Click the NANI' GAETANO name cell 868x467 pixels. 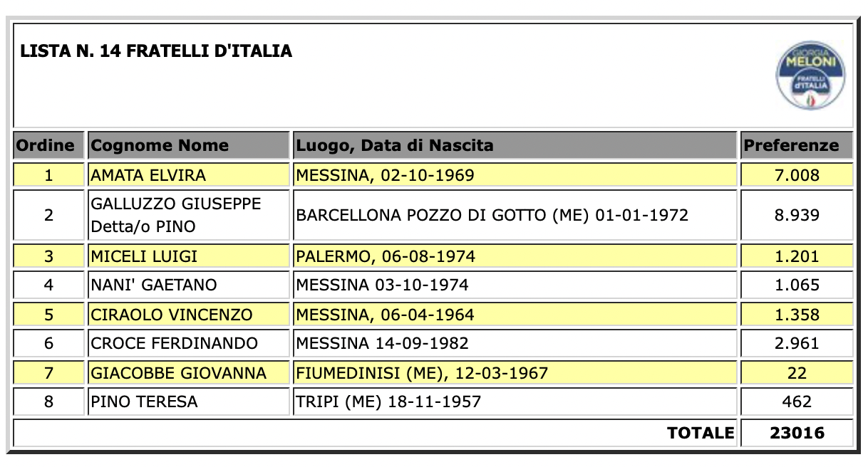click(x=189, y=285)
